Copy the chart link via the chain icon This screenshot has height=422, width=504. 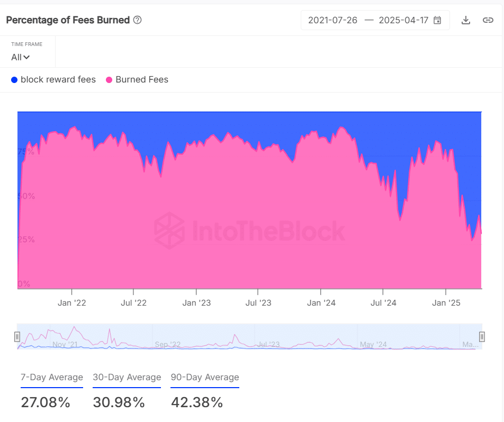pos(488,20)
